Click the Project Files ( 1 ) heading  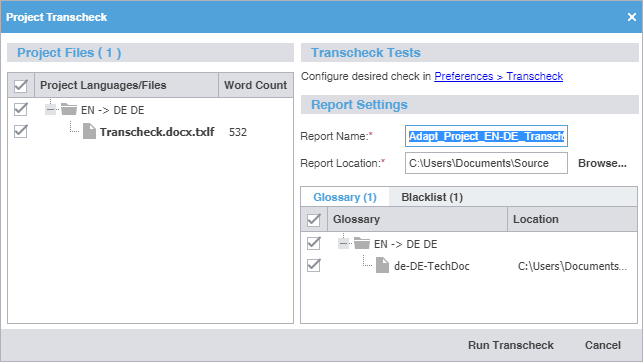tap(69, 53)
